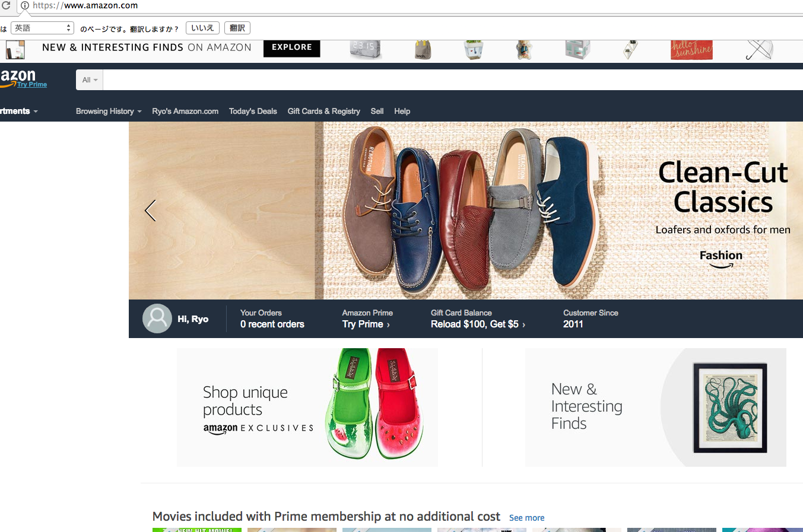Expand the All search category dropdown
Viewport: 803px width, 532px height.
(x=90, y=80)
